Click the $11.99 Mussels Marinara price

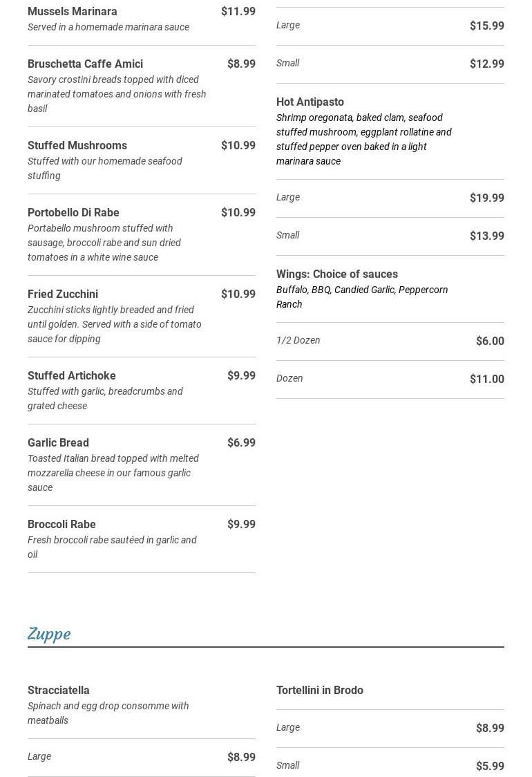click(238, 12)
